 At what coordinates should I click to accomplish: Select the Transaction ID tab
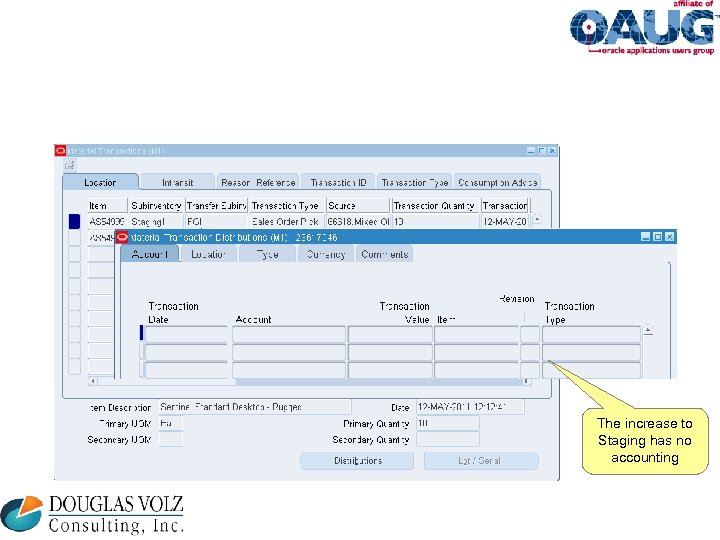tap(338, 182)
